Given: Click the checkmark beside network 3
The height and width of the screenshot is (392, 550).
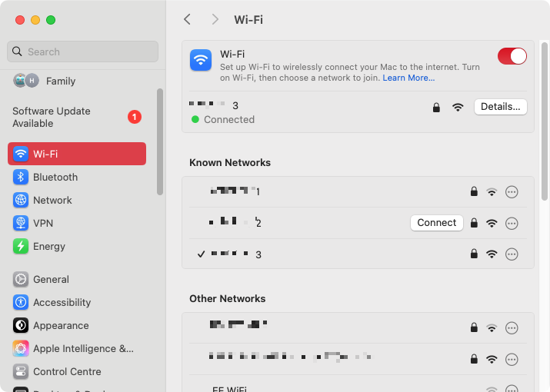Looking at the screenshot, I should (201, 254).
